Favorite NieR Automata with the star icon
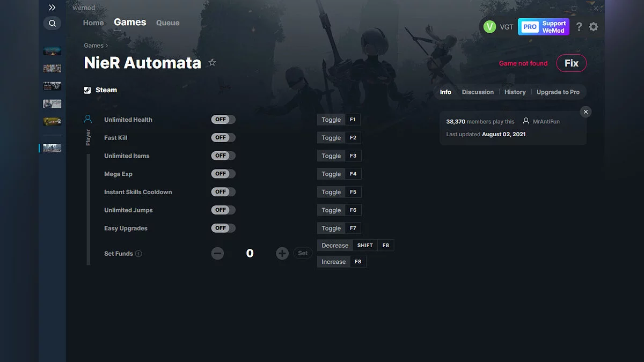The width and height of the screenshot is (644, 362). tap(212, 63)
